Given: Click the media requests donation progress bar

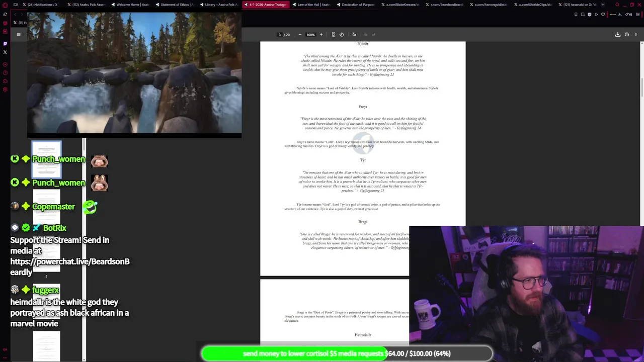Looking at the screenshot, I should [x=347, y=353].
